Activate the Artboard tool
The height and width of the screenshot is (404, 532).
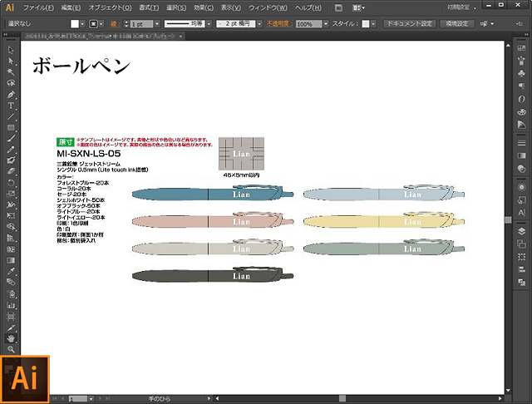(x=11, y=317)
